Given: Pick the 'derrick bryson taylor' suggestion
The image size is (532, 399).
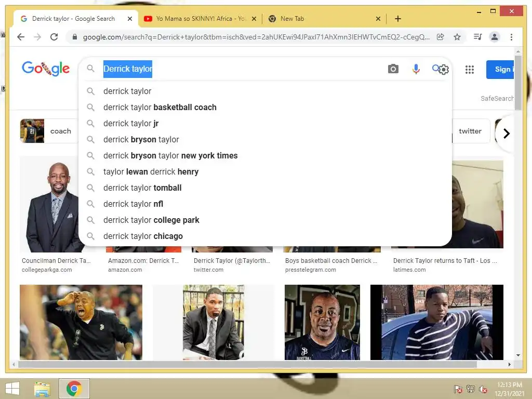Looking at the screenshot, I should pyautogui.click(x=265, y=139).
